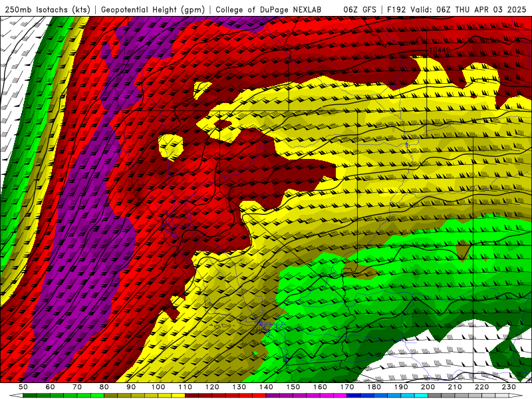Click the magenta swatch just before 170
This screenshot has width=532, height=399.
tap(340, 396)
